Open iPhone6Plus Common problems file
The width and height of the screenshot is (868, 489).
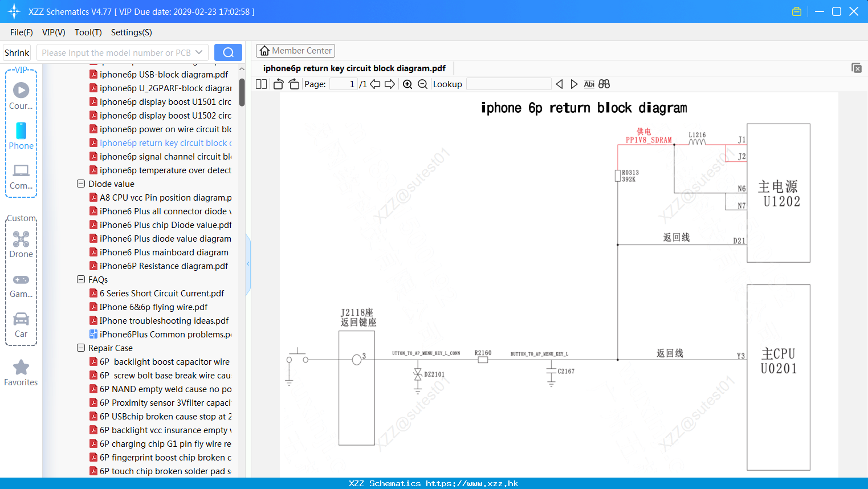[161, 335]
